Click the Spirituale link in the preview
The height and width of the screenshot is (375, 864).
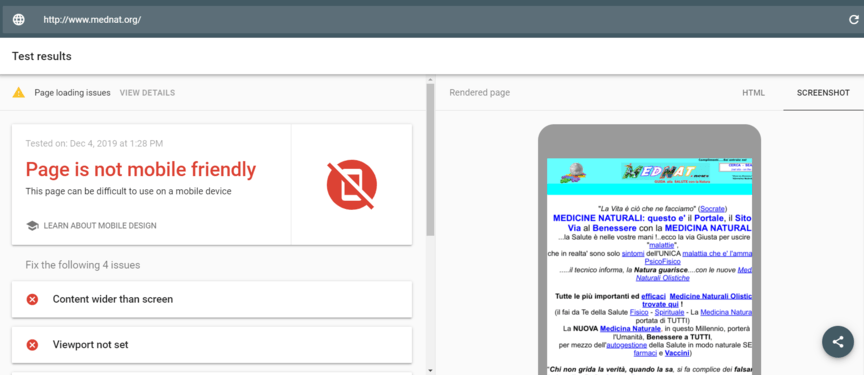(669, 312)
